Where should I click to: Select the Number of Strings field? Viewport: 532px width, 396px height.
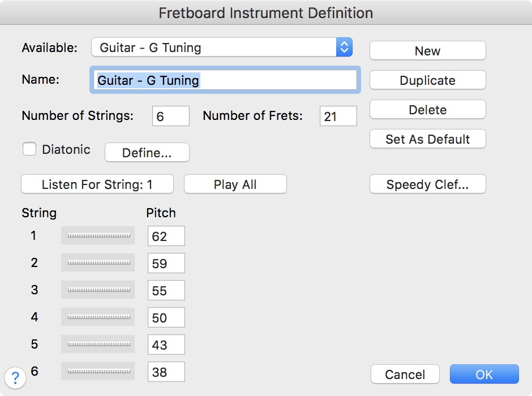(170, 117)
